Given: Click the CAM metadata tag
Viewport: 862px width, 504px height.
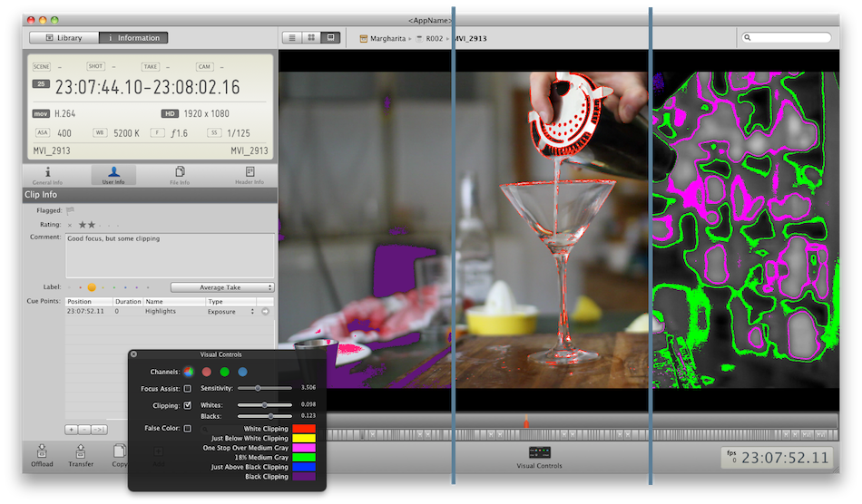Looking at the screenshot, I should click(x=204, y=66).
